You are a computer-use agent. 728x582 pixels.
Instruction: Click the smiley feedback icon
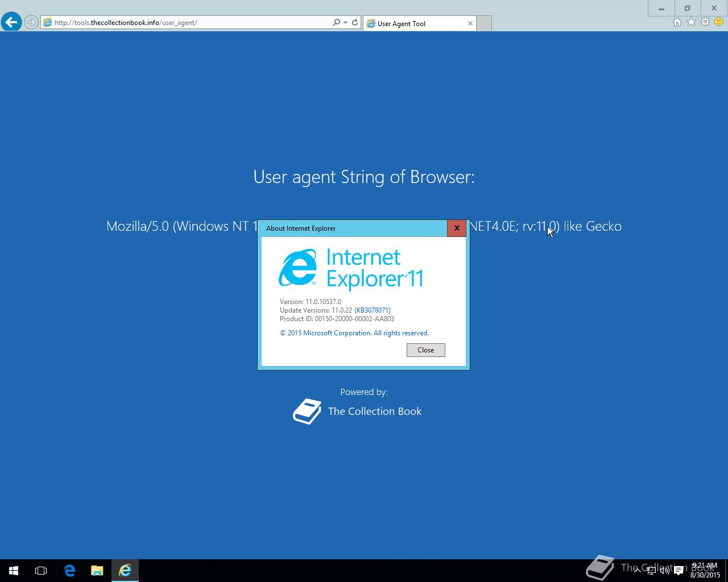pos(719,22)
